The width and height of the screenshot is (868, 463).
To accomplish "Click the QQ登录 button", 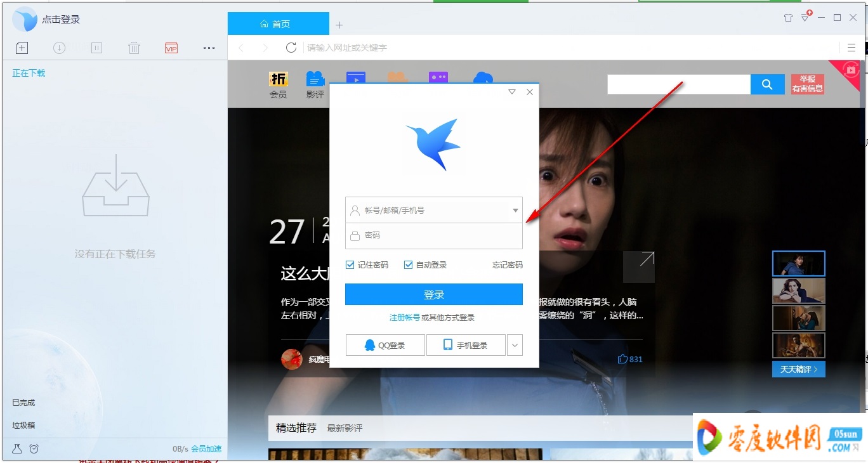I will pos(385,345).
